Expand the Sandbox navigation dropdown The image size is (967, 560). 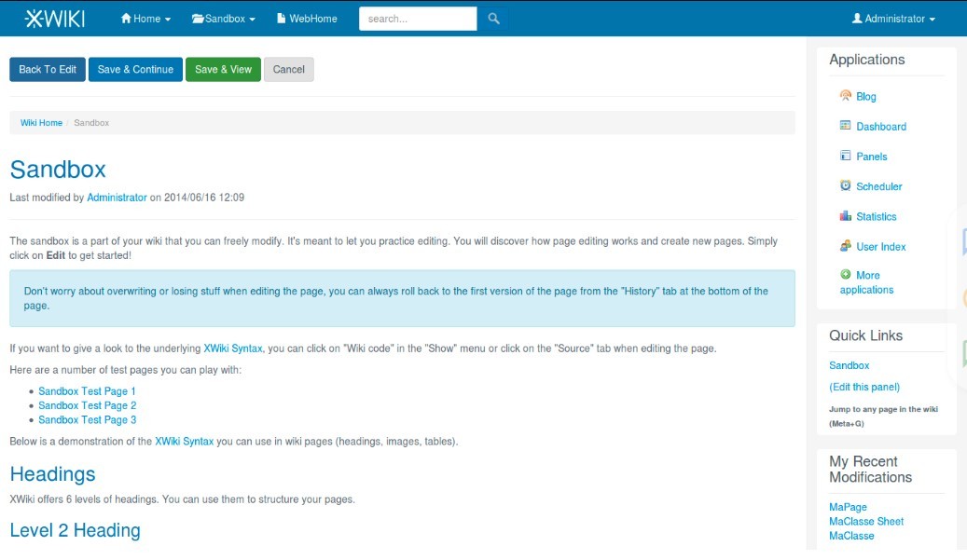tap(224, 19)
